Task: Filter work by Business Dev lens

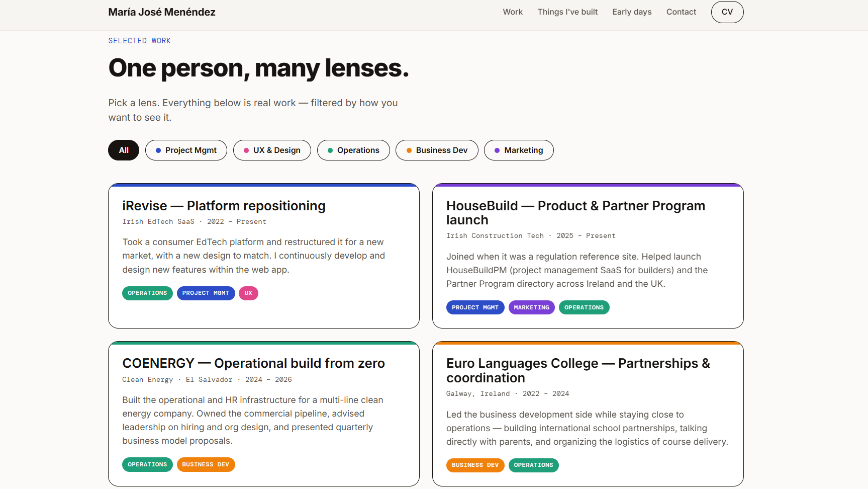Action: [x=437, y=150]
